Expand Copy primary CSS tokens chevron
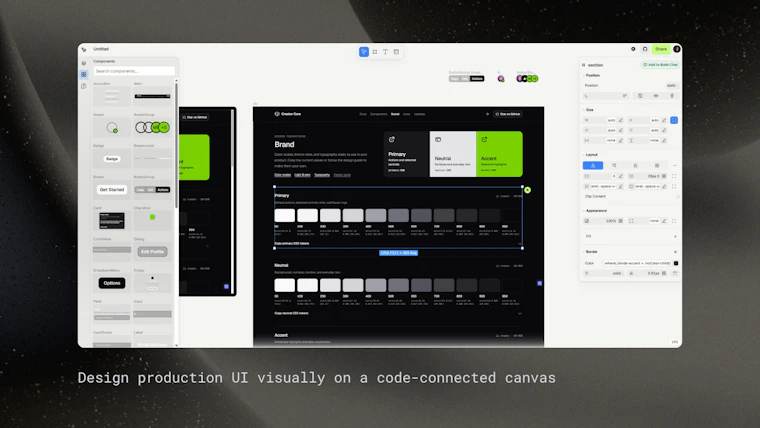The image size is (760, 428). click(x=520, y=244)
